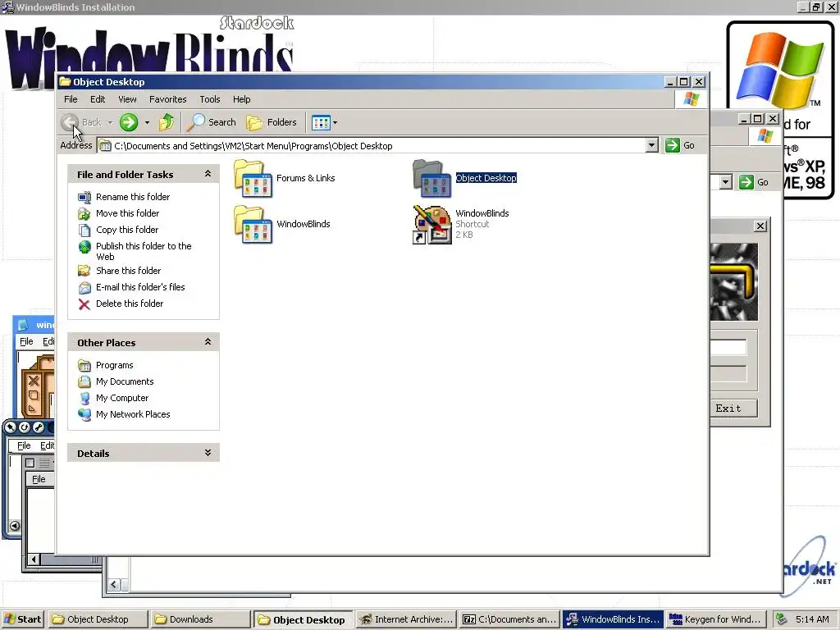Switch to Downloads in the taskbar

(200, 619)
